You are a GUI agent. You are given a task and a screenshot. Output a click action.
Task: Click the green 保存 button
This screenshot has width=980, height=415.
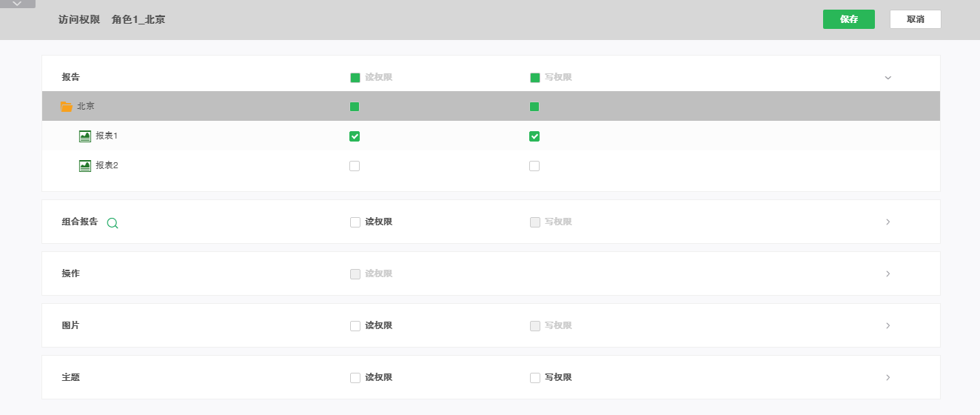848,19
